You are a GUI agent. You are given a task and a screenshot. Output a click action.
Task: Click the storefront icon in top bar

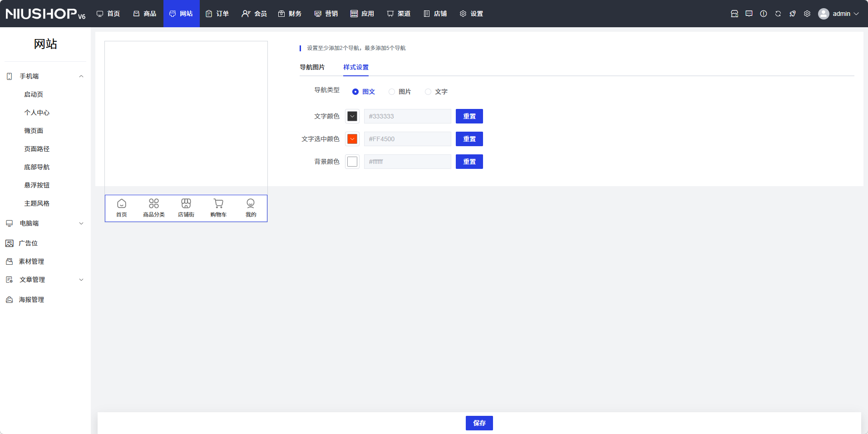[734, 14]
